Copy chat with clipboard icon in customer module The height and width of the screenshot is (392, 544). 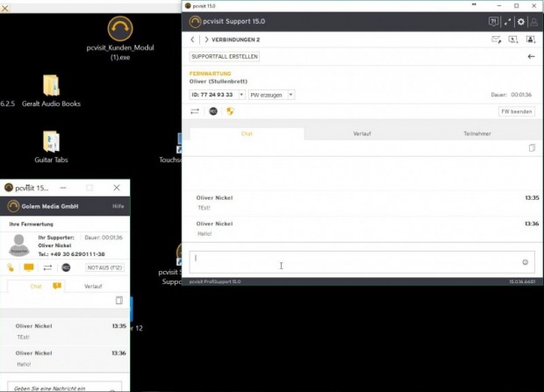[x=119, y=300]
